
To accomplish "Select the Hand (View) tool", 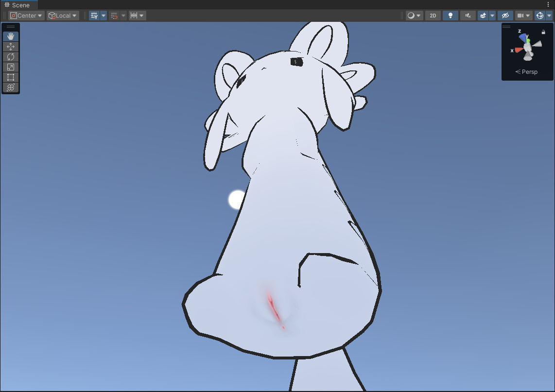I will [11, 36].
